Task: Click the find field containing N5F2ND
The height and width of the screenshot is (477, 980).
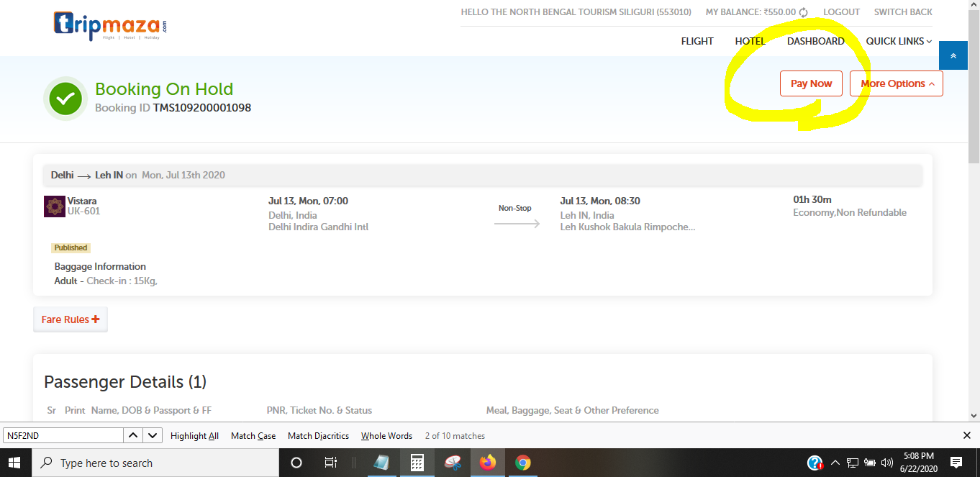Action: 63,435
